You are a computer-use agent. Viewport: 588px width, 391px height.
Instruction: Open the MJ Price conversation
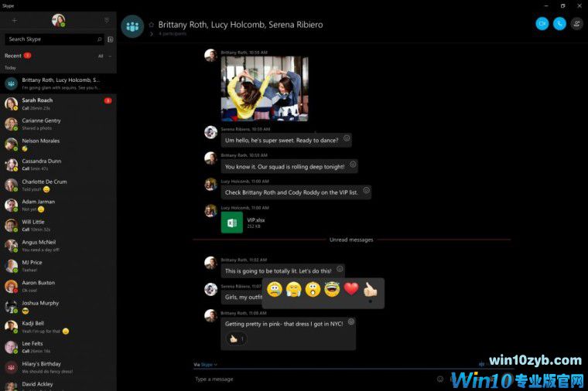point(58,266)
